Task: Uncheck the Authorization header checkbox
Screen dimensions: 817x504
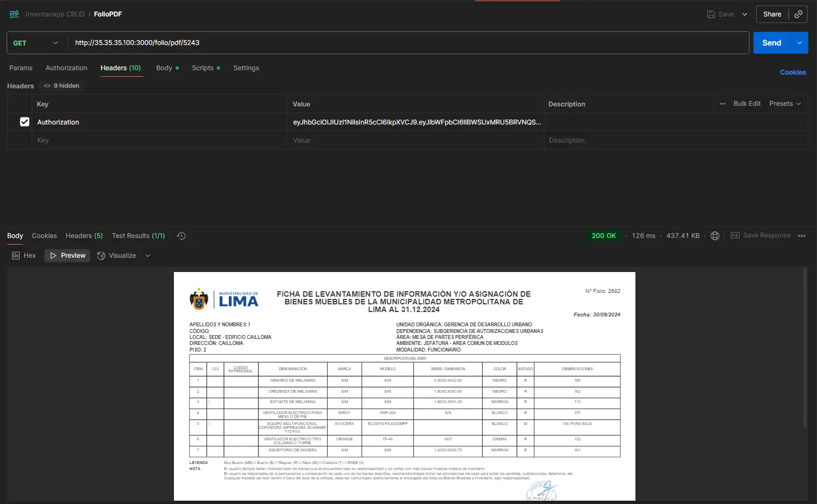Action: pyautogui.click(x=25, y=122)
